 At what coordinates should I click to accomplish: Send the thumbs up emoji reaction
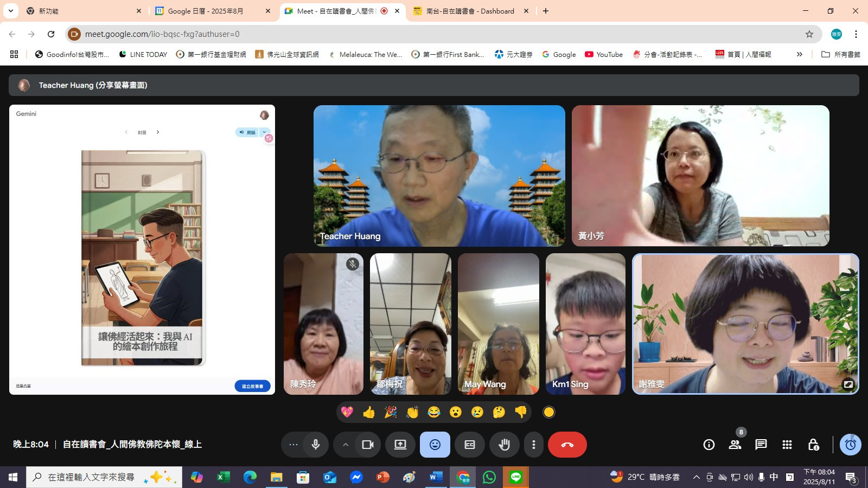(369, 412)
